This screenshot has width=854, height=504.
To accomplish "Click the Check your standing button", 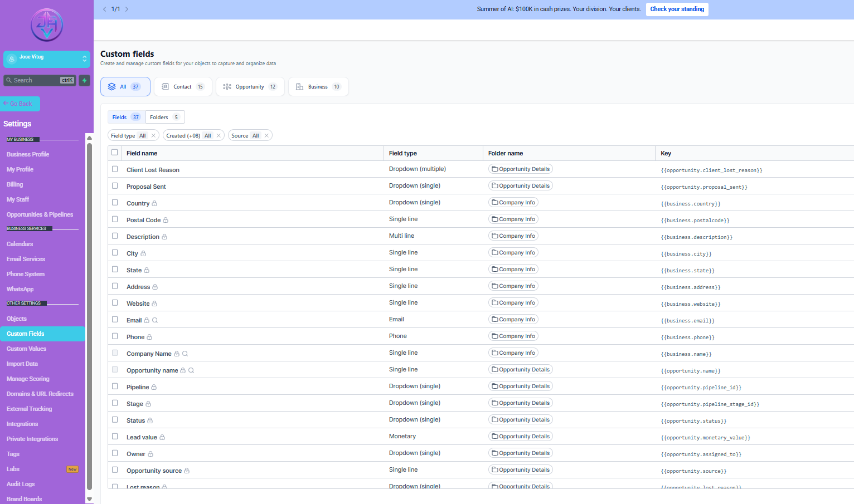I will point(677,9).
